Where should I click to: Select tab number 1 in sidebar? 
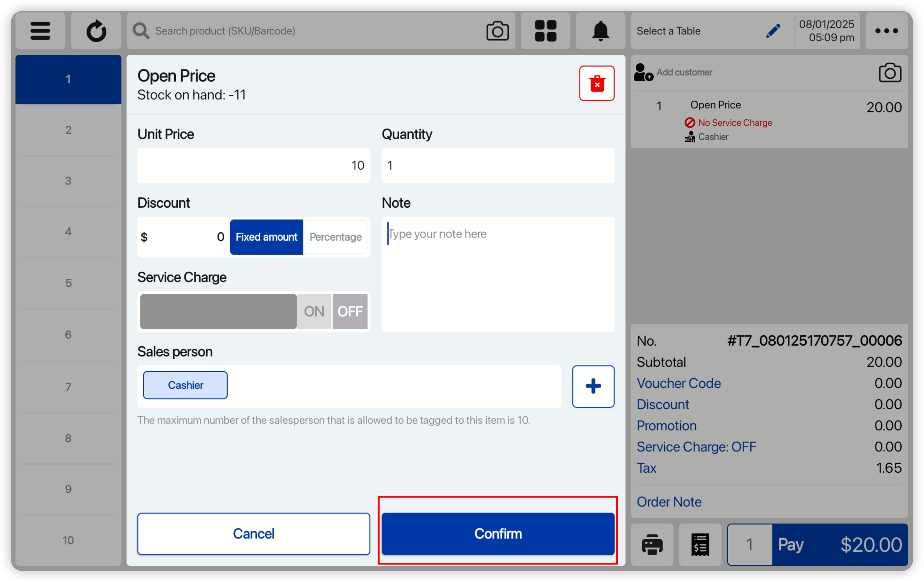click(x=68, y=79)
